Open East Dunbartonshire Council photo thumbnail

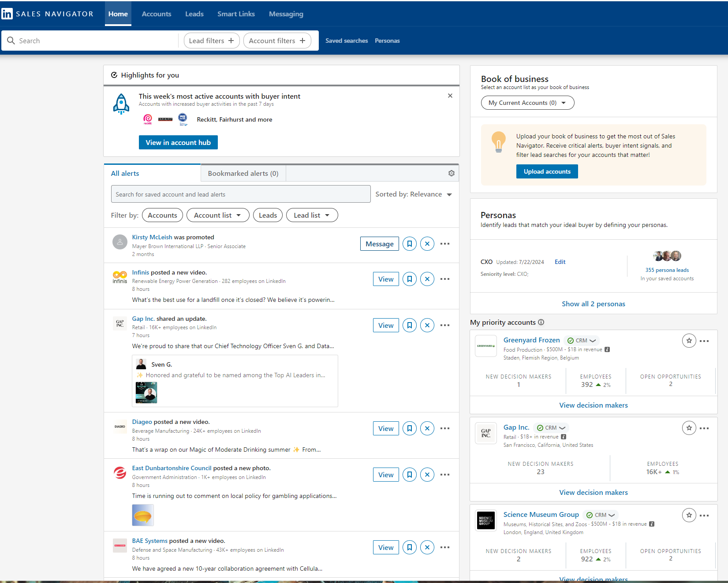(x=143, y=515)
